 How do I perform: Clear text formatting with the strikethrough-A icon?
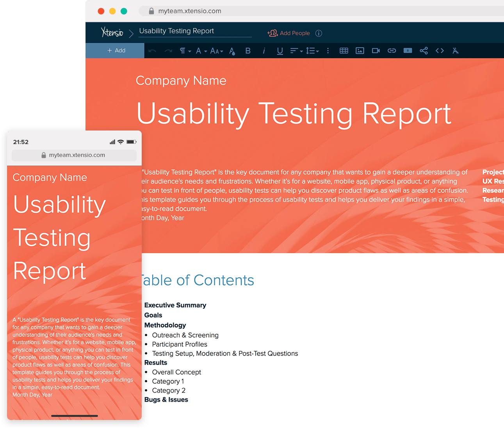(455, 50)
